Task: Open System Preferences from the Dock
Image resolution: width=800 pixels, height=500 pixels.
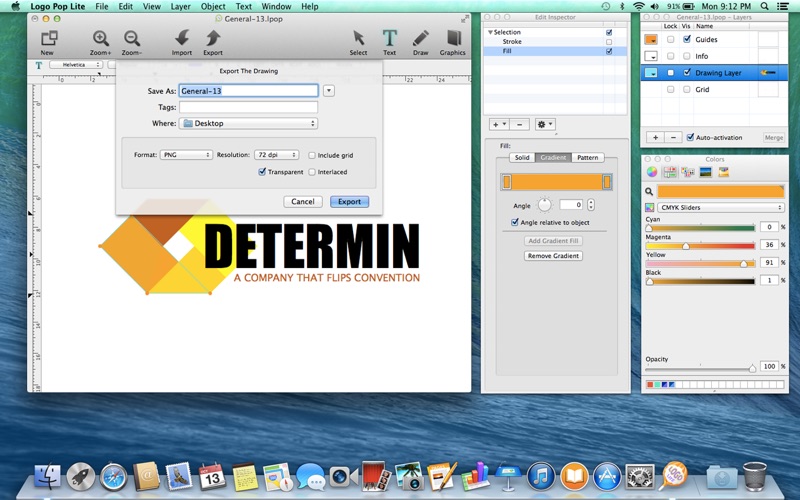Action: 640,477
